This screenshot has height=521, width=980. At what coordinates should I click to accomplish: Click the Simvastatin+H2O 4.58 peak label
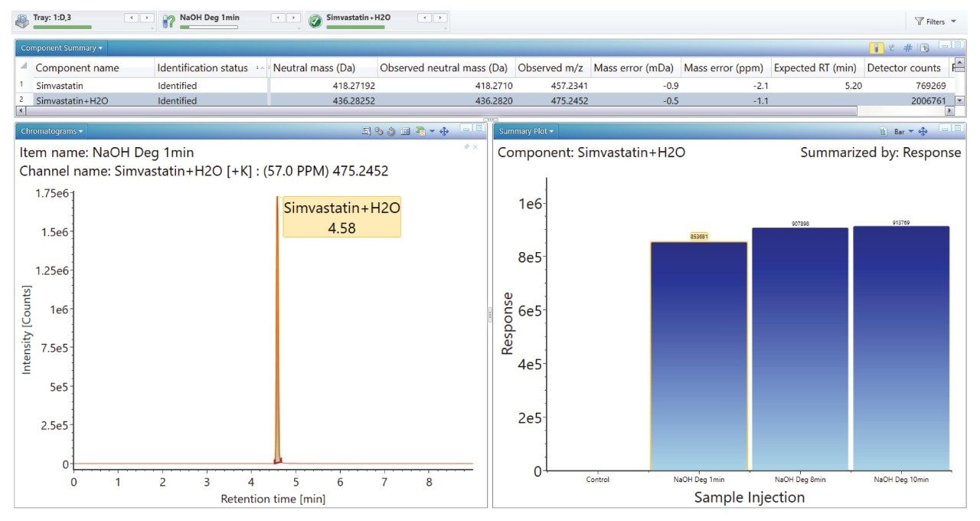click(341, 218)
